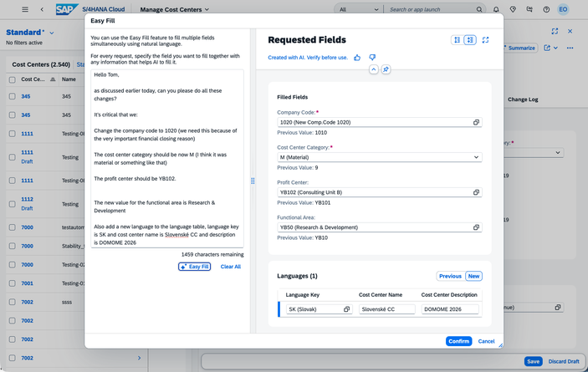Open the Manage Cost Centers title dropdown
Viewport: 588px width, 372px height.
[x=174, y=9]
